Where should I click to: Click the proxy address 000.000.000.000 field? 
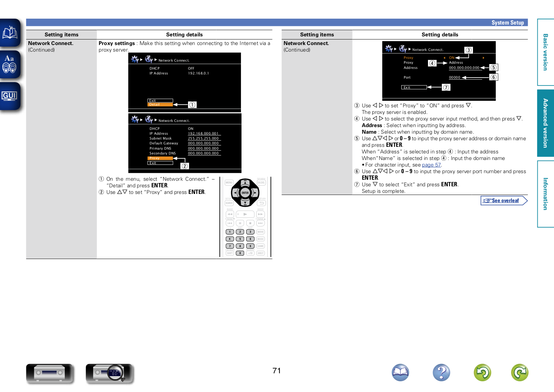coord(464,68)
